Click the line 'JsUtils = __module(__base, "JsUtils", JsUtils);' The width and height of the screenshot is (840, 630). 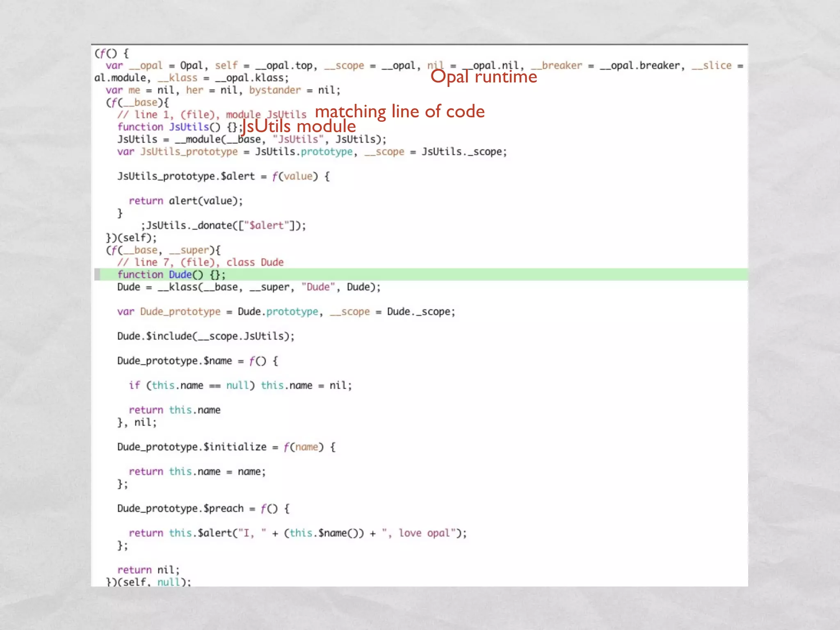(252, 139)
